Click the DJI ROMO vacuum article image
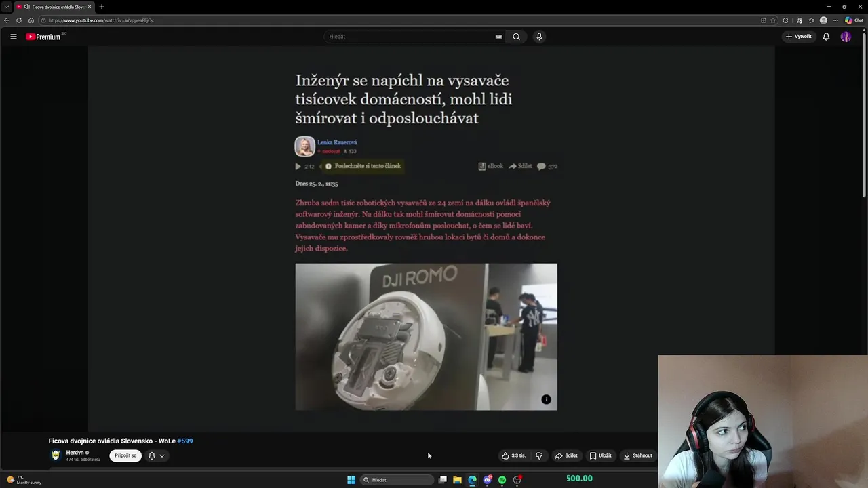The width and height of the screenshot is (868, 488). (426, 337)
